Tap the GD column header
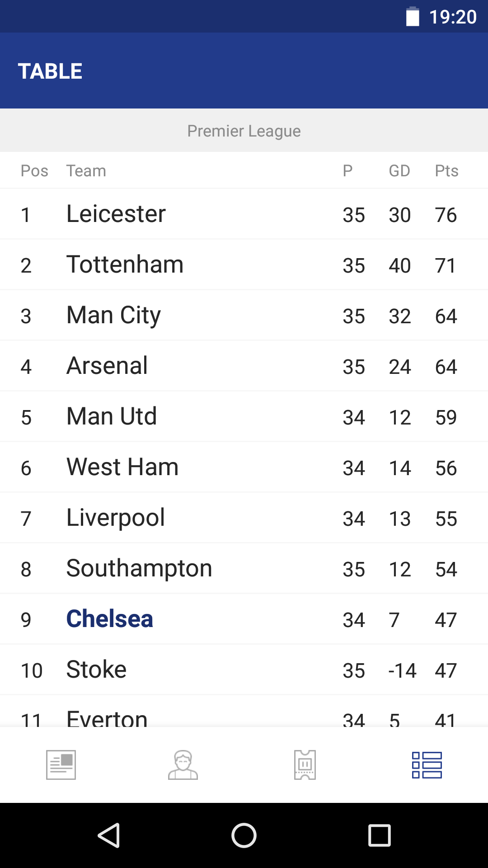This screenshot has width=488, height=868. [399, 171]
